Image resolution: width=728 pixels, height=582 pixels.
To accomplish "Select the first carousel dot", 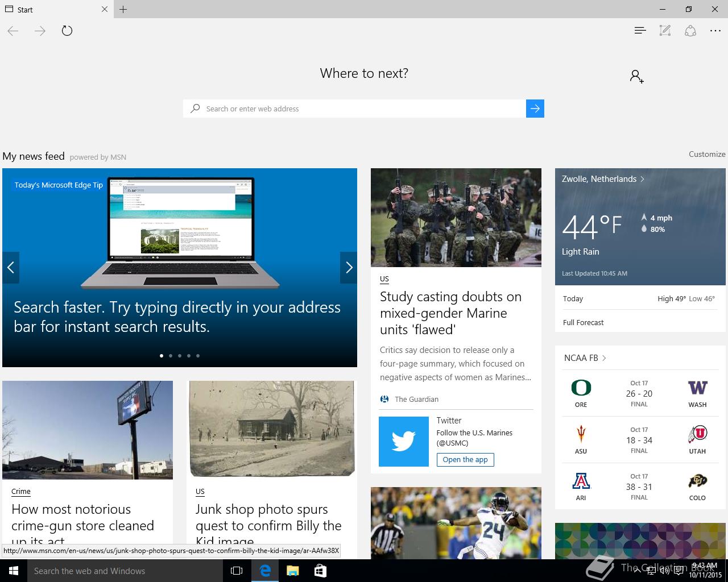I will (x=162, y=356).
